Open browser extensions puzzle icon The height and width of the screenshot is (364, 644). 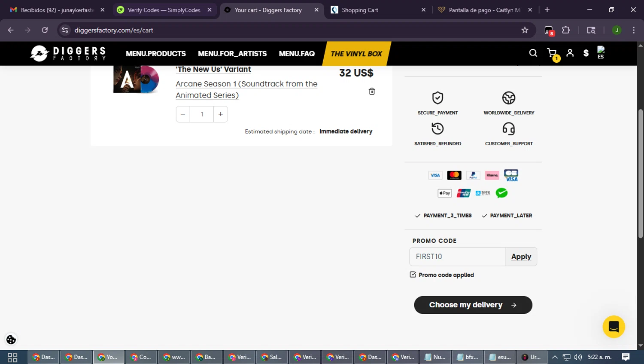tap(566, 30)
